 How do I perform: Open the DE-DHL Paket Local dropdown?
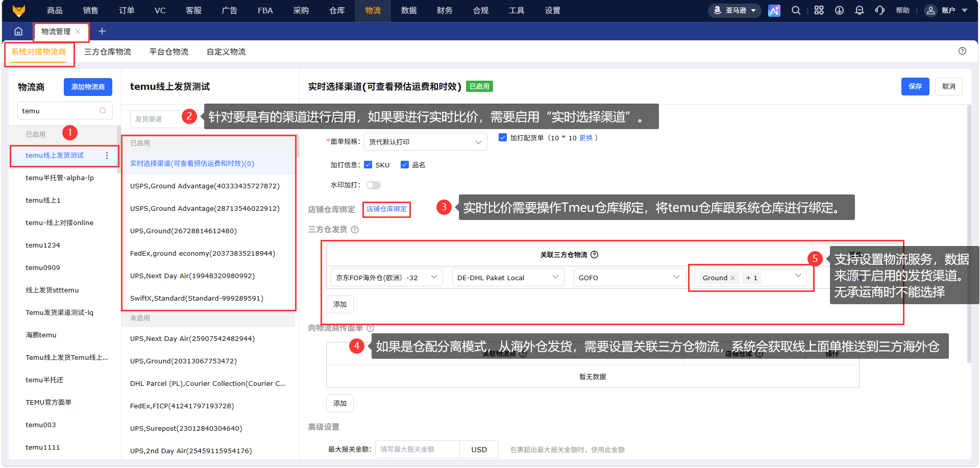508,278
